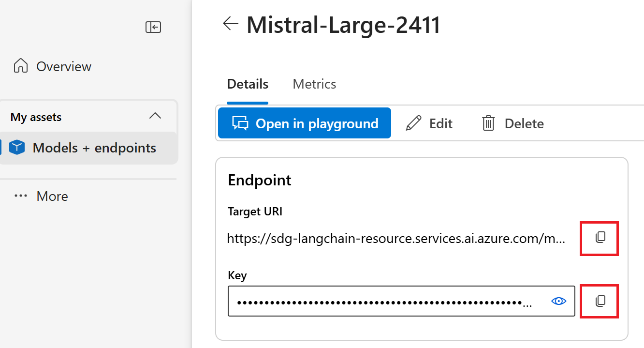
Task: Select the Details tab
Action: [x=248, y=84]
